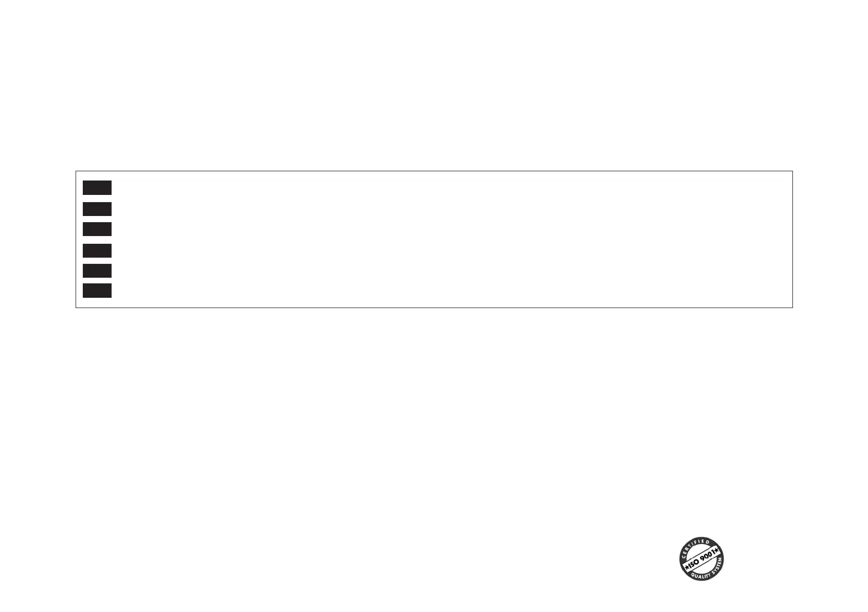Screen dimensions: 868x612
Task: Select the first black rectangle in the box
Action: (x=97, y=188)
